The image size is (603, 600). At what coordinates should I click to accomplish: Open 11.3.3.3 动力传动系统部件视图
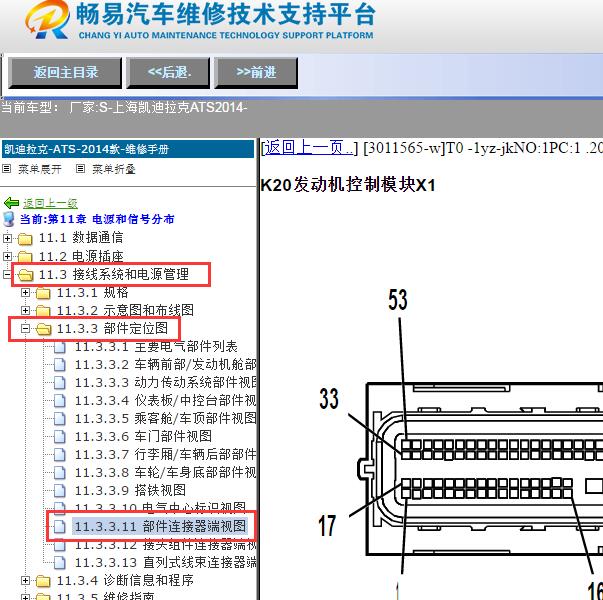(165, 382)
